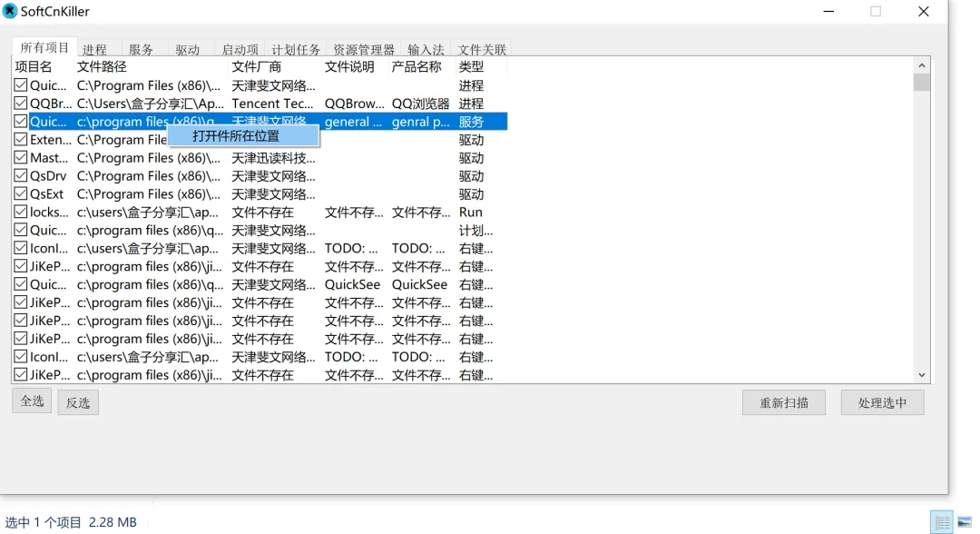Select the 天津迅读科技... vendor cell
The height and width of the screenshot is (534, 980).
click(x=273, y=158)
